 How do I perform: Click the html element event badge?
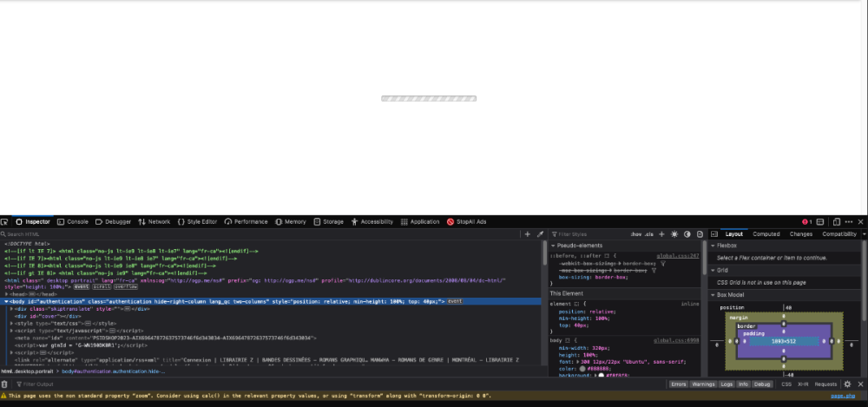[82, 287]
